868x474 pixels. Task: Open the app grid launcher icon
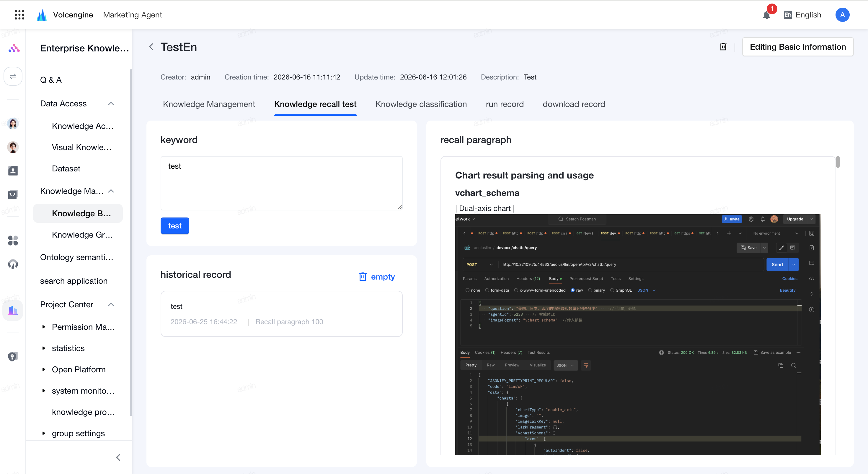(19, 14)
